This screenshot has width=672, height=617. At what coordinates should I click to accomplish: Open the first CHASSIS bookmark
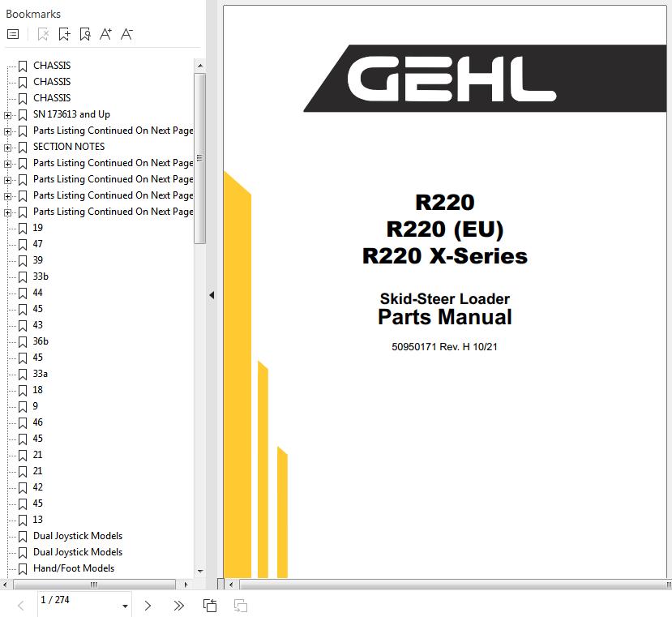pos(52,66)
